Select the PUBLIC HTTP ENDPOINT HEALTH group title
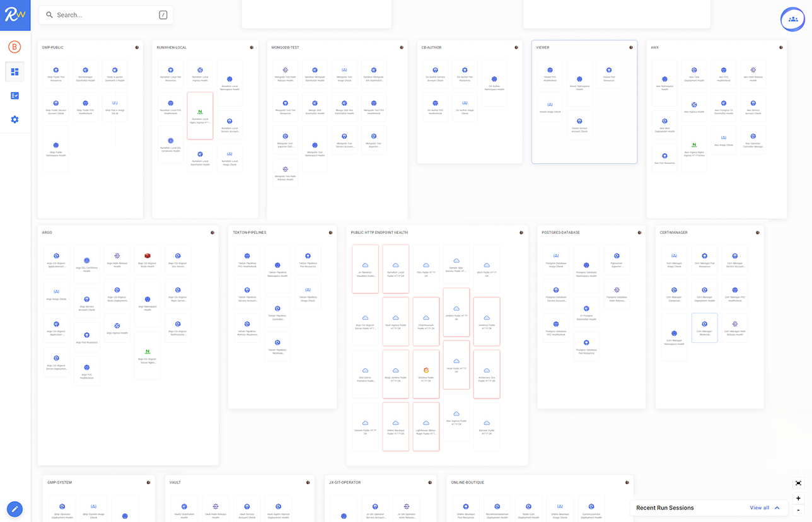 (x=380, y=233)
